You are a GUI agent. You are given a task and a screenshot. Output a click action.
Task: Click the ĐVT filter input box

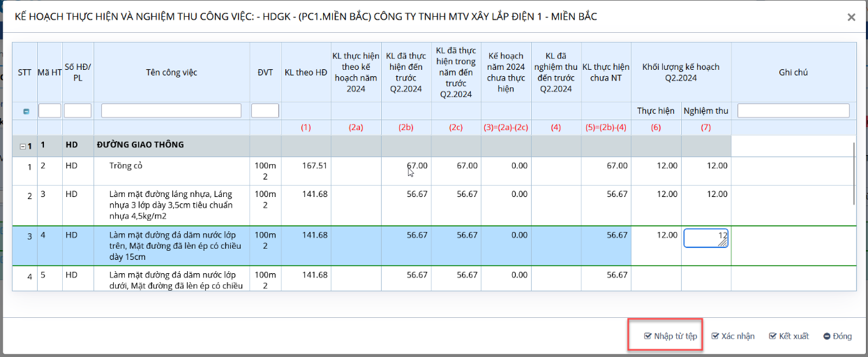(x=265, y=111)
